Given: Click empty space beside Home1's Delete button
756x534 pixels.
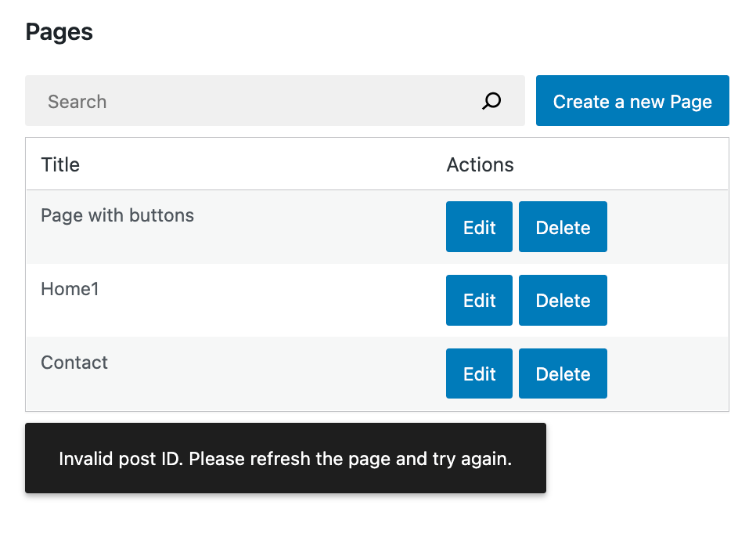Looking at the screenshot, I should pyautogui.click(x=668, y=300).
